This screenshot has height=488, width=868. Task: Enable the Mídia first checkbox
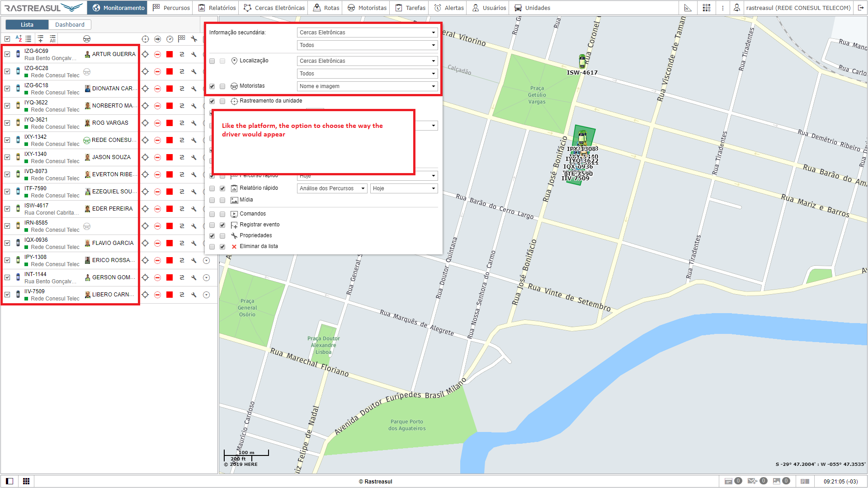(212, 200)
